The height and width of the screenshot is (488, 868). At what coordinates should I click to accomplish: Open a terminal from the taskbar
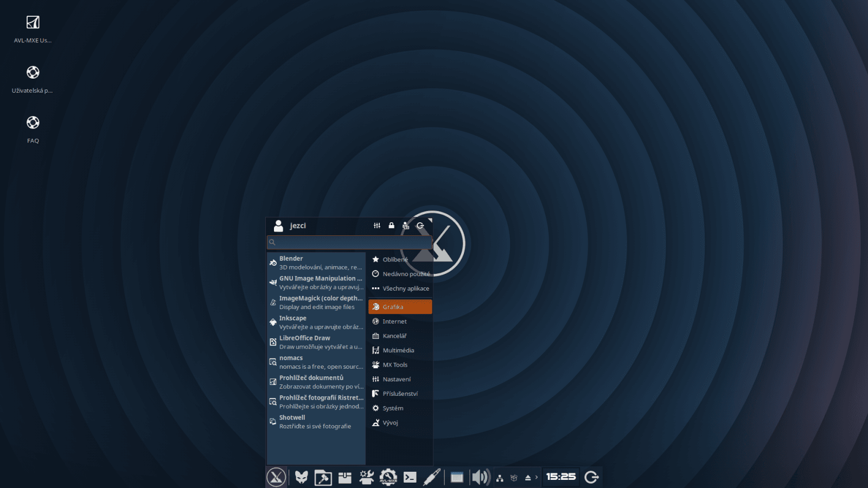pyautogui.click(x=411, y=477)
